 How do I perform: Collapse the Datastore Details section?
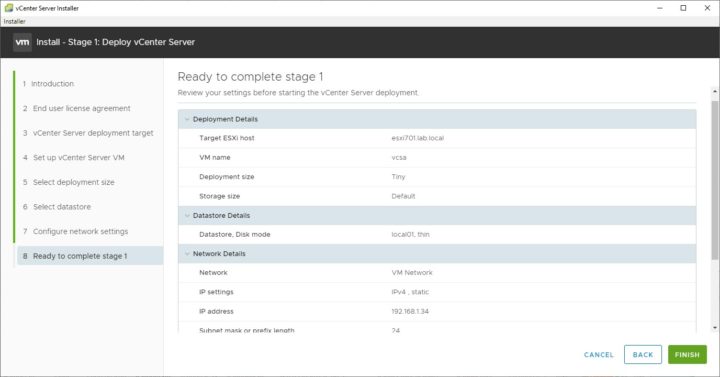pyautogui.click(x=187, y=216)
